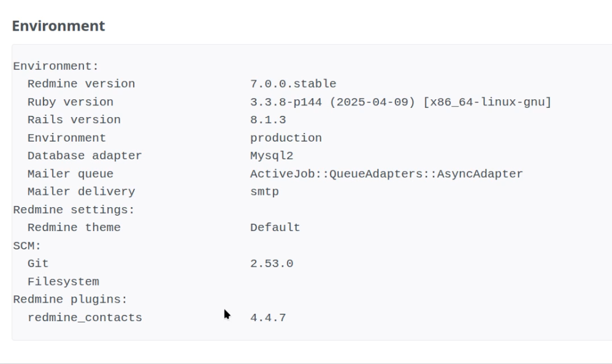Click the 'Redmine plugins:' section label

(x=71, y=299)
